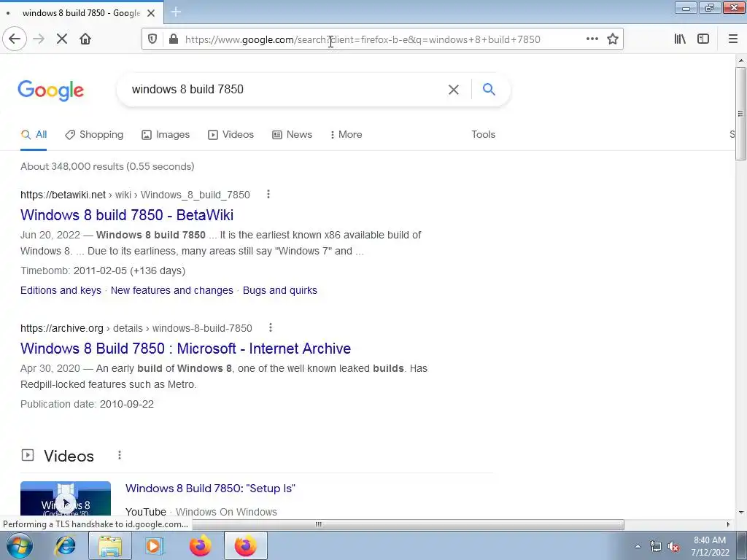747x560 pixels.
Task: Open the Bugs and quirks sitelink
Action: pyautogui.click(x=280, y=290)
